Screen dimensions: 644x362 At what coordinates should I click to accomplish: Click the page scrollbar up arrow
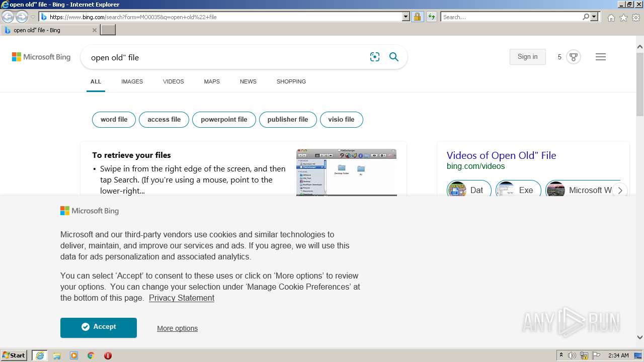pos(640,47)
